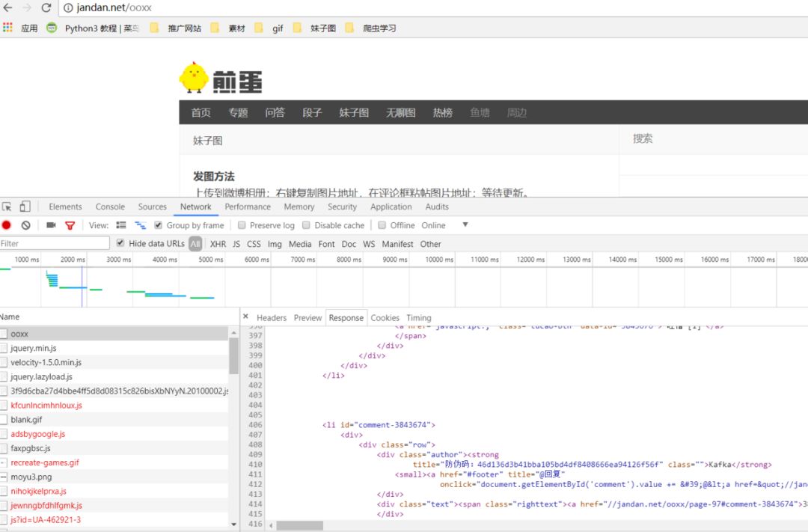Filter requests by Doc
808x532 pixels.
[349, 244]
